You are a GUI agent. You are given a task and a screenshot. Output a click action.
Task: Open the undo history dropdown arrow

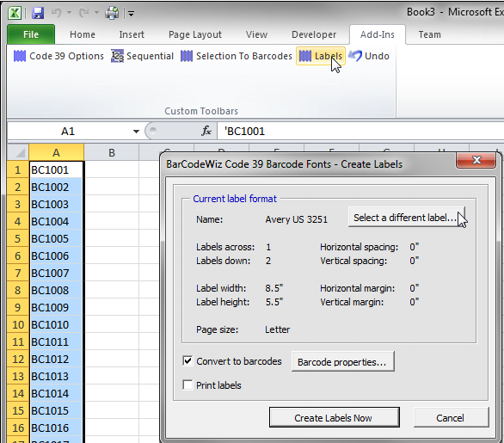pyautogui.click(x=69, y=13)
